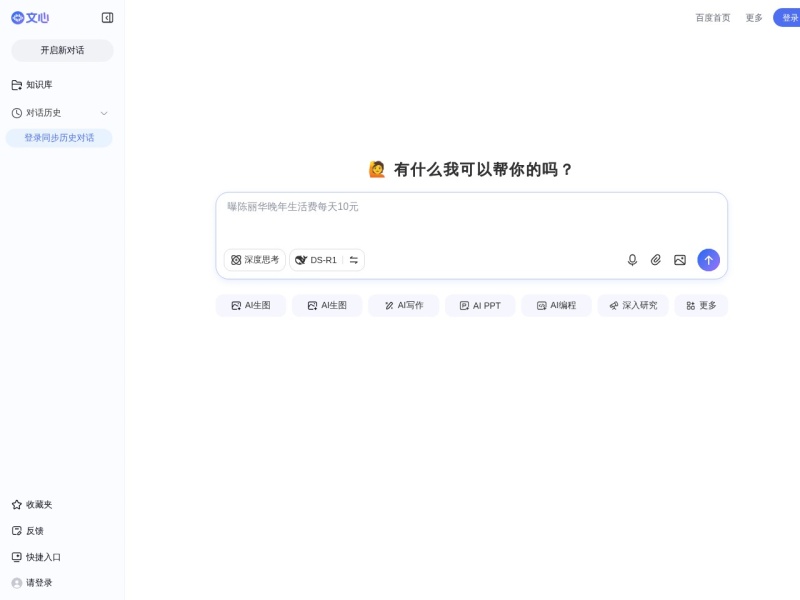The height and width of the screenshot is (600, 800).
Task: Enable the AI编程 mode chip
Action: pos(556,305)
